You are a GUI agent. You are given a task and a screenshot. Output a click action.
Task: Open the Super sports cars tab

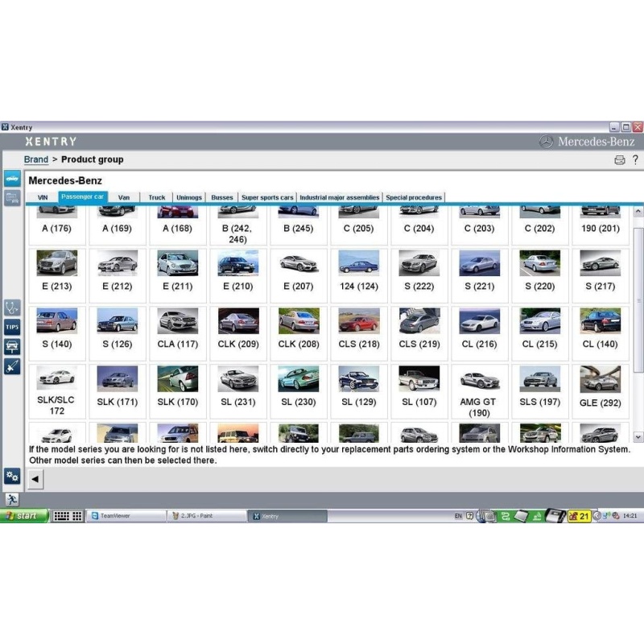267,197
